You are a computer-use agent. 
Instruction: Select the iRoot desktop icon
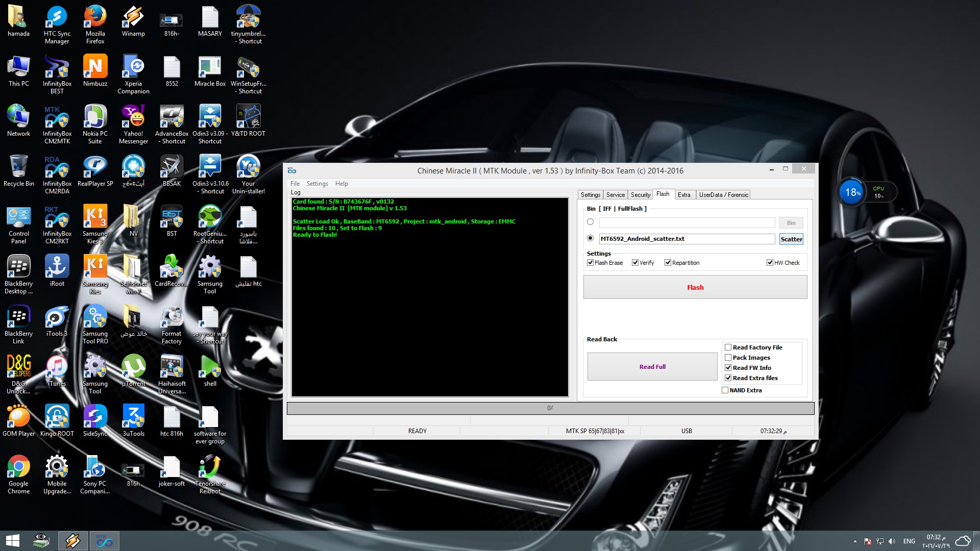tap(57, 271)
